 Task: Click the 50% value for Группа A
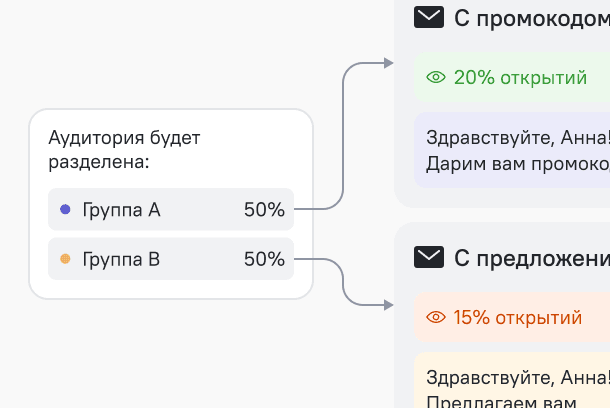tap(264, 210)
